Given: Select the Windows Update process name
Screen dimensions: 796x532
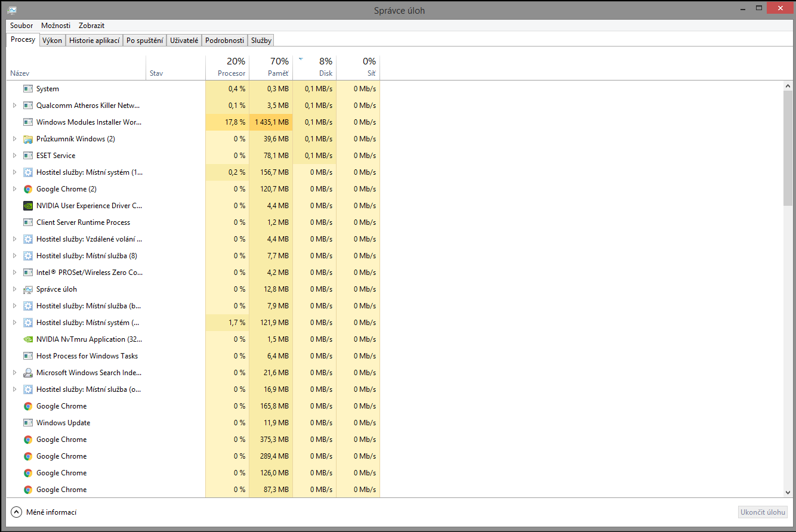Looking at the screenshot, I should 63,423.
